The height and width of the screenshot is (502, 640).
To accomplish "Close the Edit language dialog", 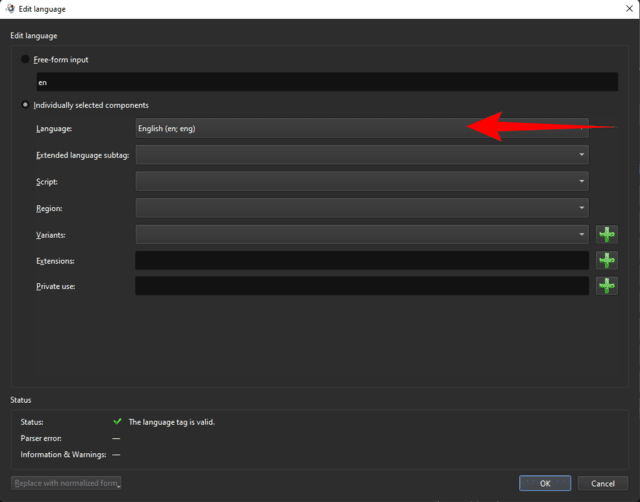I will click(629, 9).
